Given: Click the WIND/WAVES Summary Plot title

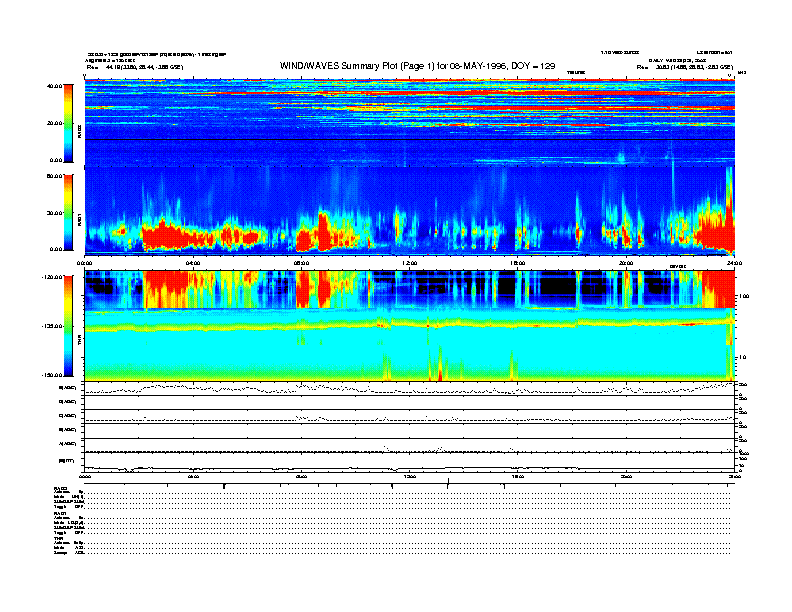Looking at the screenshot, I should tap(417, 66).
